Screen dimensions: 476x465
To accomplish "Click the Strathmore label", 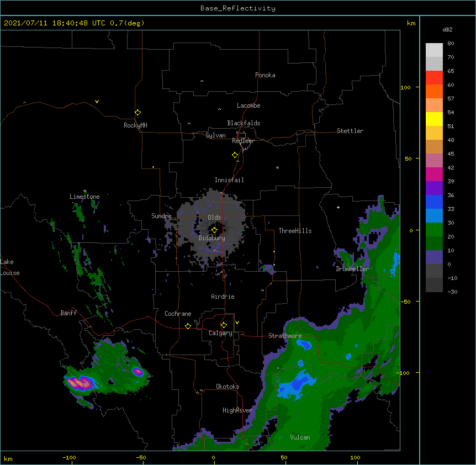I will (285, 336).
